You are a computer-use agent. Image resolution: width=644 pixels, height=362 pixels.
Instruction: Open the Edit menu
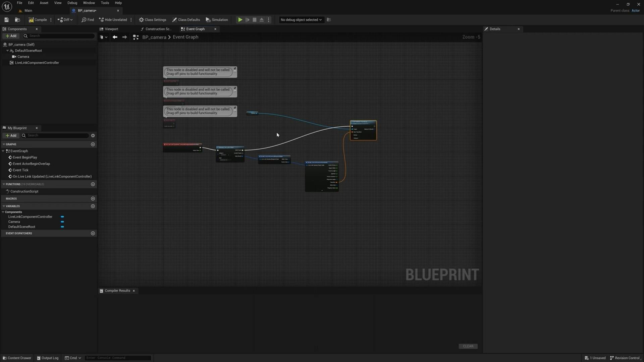pyautogui.click(x=31, y=3)
